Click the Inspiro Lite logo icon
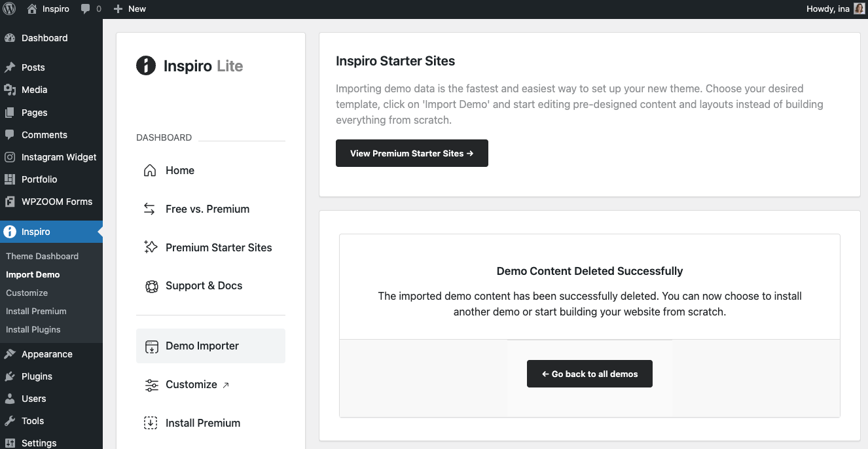Viewport: 868px width, 449px height. [x=146, y=65]
